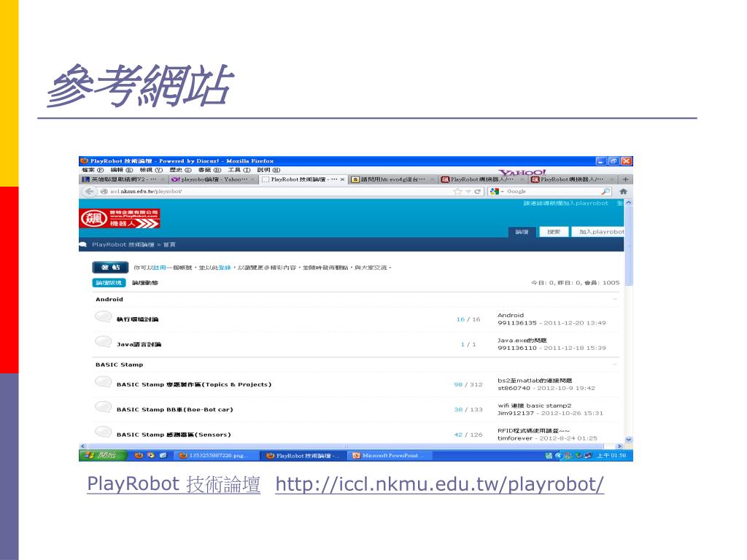Open user 991136135 profile link
Screen dimensions: 747x560
[517, 323]
